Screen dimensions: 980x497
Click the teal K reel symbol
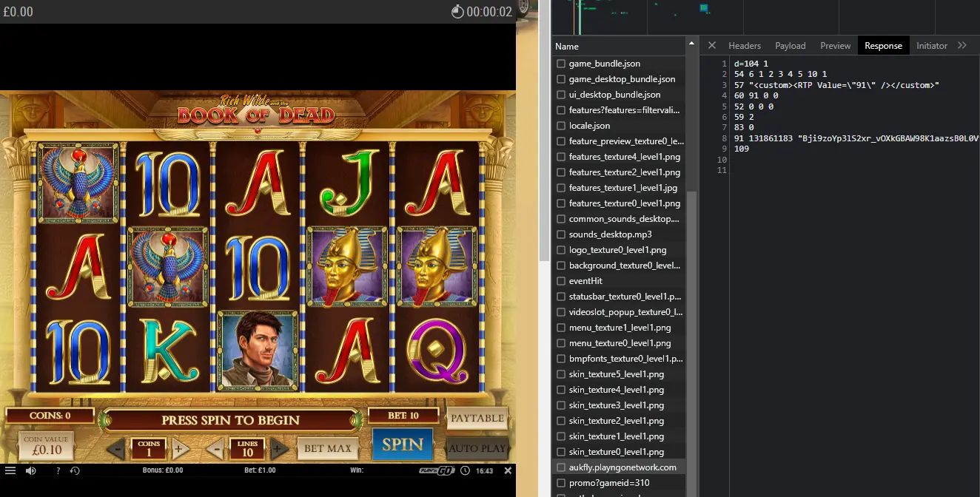click(x=172, y=351)
